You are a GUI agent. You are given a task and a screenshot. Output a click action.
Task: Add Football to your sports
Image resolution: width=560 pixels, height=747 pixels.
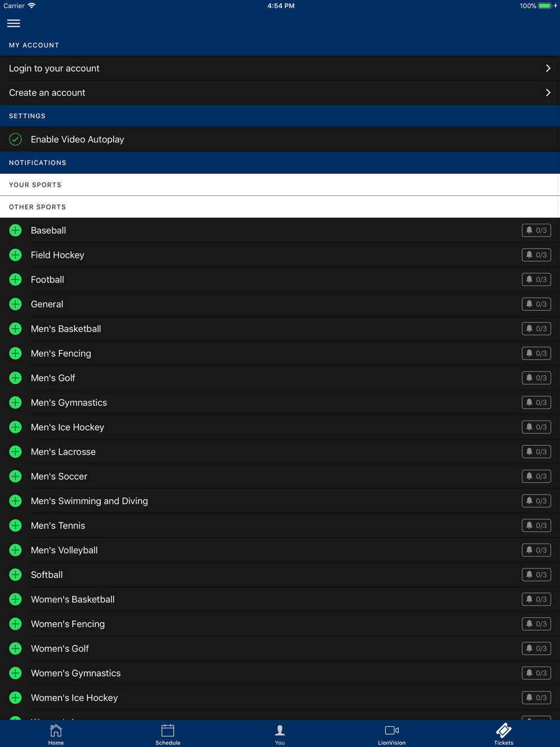pyautogui.click(x=16, y=279)
